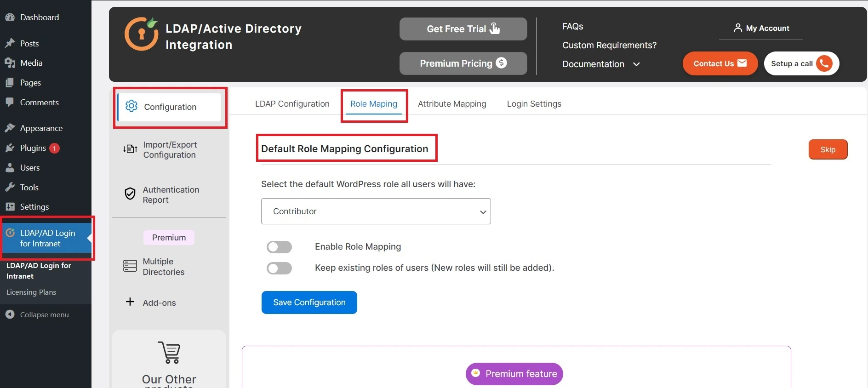Screen dimensions: 868x388
Task: Open the Settings menu label
Action: pyautogui.click(x=34, y=207)
